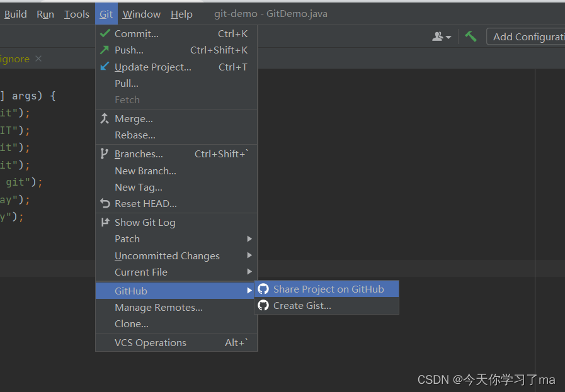565x392 pixels.
Task: Close the ignore file editor tab
Action: point(38,59)
